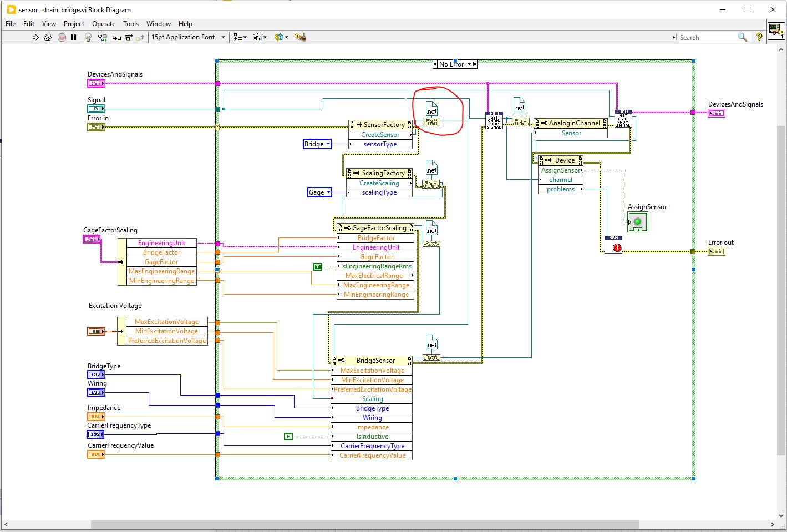Click the Step Into button
787x532 pixels.
(116, 37)
